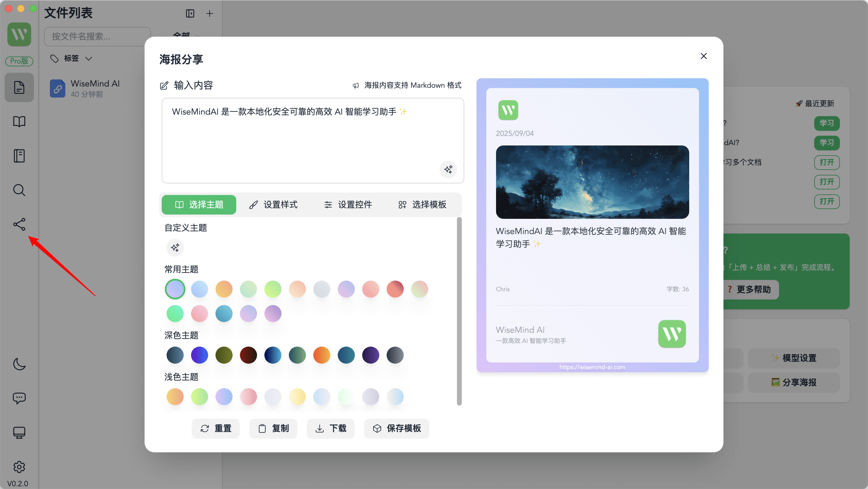This screenshot has width=868, height=489.
Task: Select the vivid indigo dark theme swatch
Action: [200, 355]
